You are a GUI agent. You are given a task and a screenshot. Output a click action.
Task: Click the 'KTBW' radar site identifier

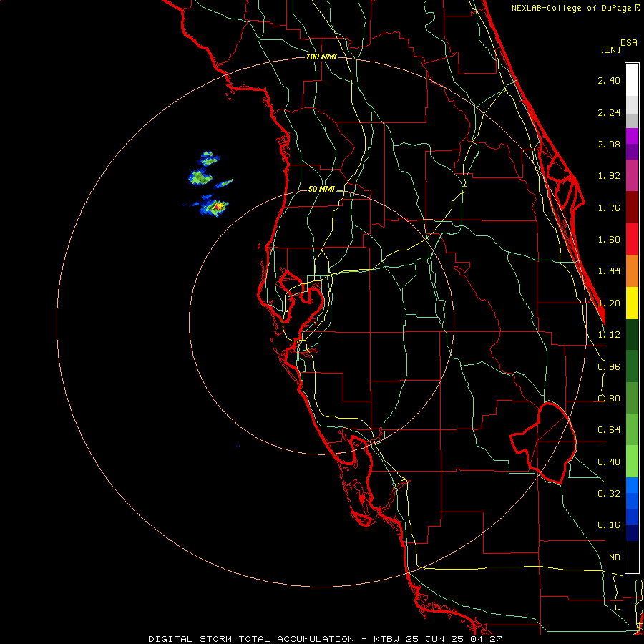tap(388, 639)
